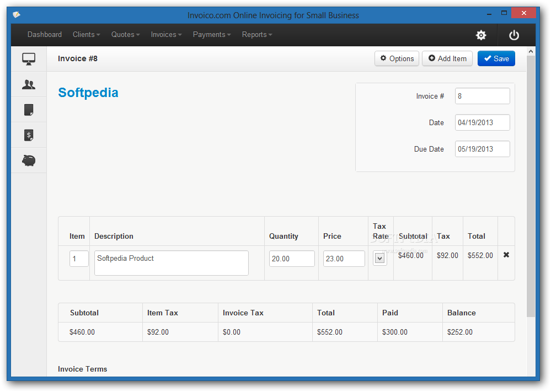The width and height of the screenshot is (551, 392).
Task: Open the clients people sidebar icon
Action: click(29, 84)
